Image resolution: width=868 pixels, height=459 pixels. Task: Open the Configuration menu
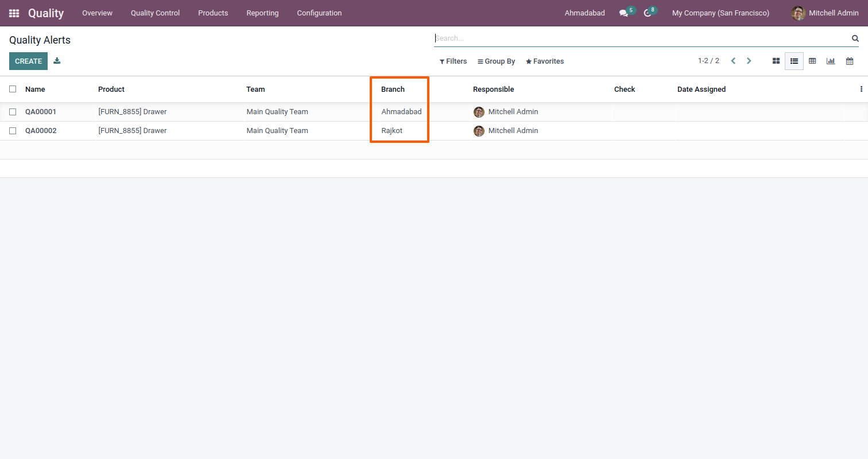[x=319, y=13]
